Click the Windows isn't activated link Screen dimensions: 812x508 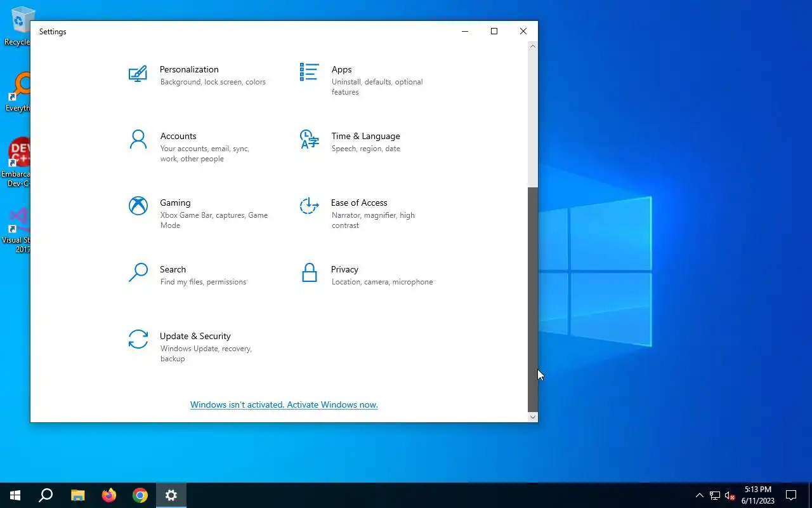point(284,404)
